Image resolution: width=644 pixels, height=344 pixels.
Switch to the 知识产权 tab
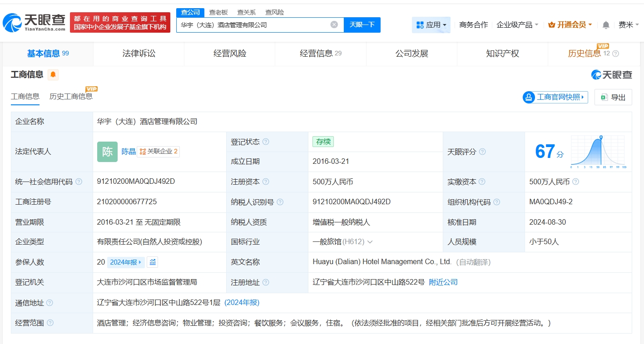click(x=503, y=54)
